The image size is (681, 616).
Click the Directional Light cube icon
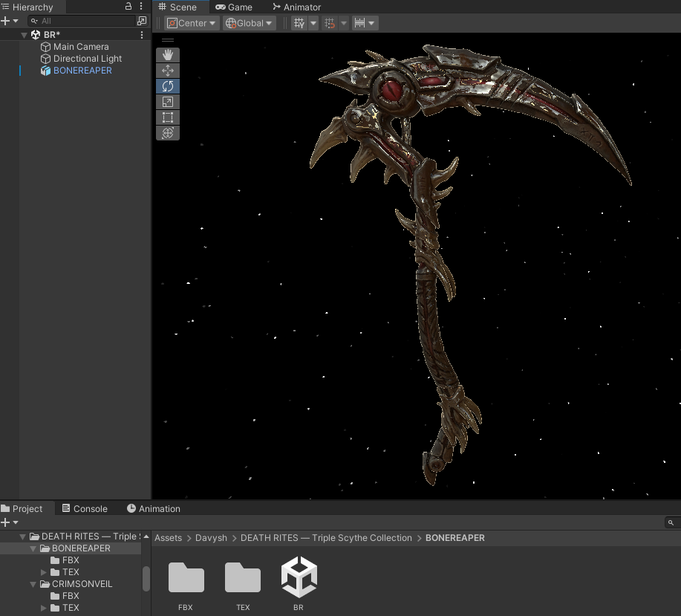[45, 59]
